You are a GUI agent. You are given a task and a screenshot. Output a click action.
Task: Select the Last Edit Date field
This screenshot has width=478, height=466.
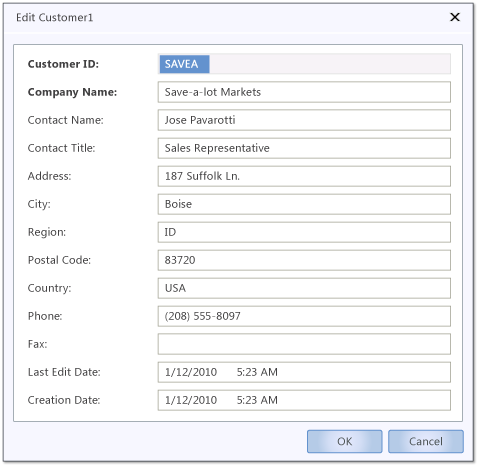point(304,372)
